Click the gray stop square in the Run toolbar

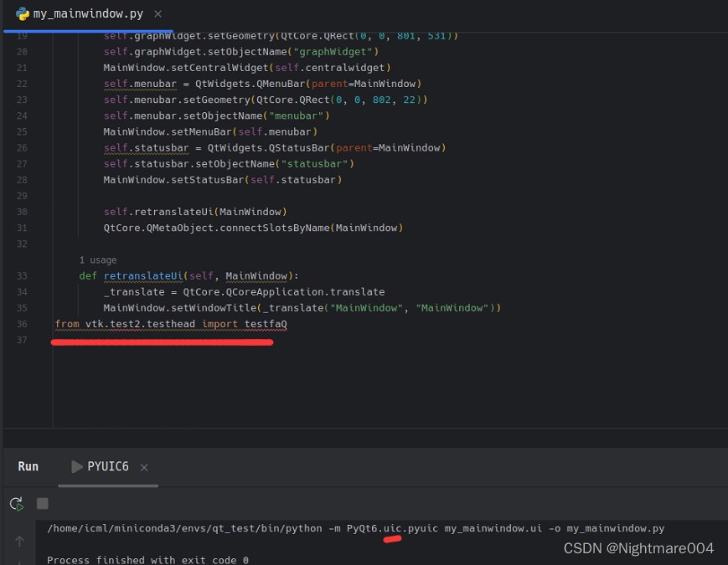point(42,505)
